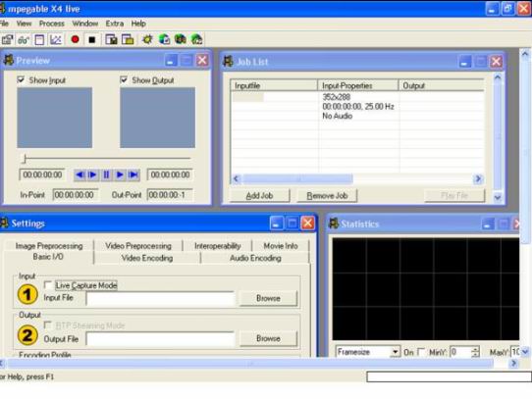Click the save window layout toolbar icon
The width and height of the screenshot is (532, 399).
111,39
